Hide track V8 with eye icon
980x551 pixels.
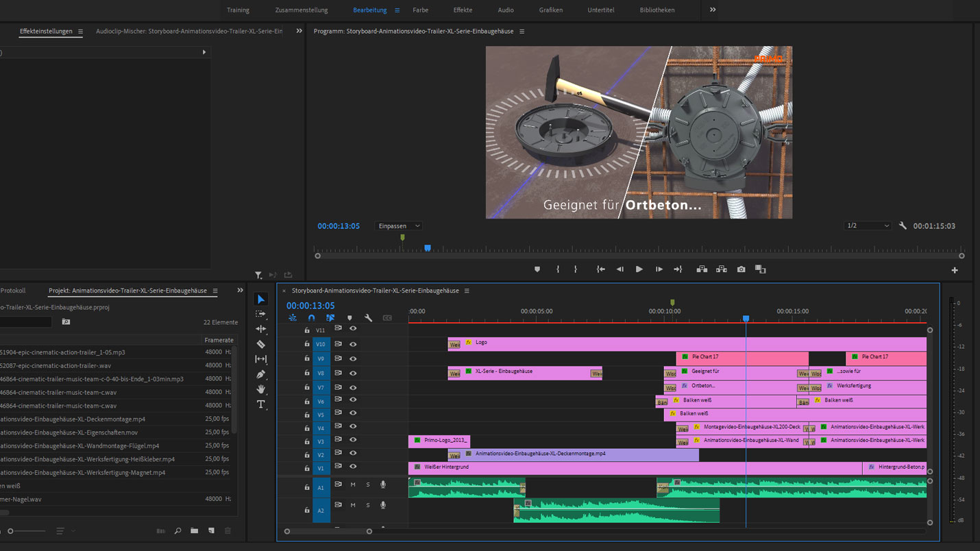(x=353, y=373)
